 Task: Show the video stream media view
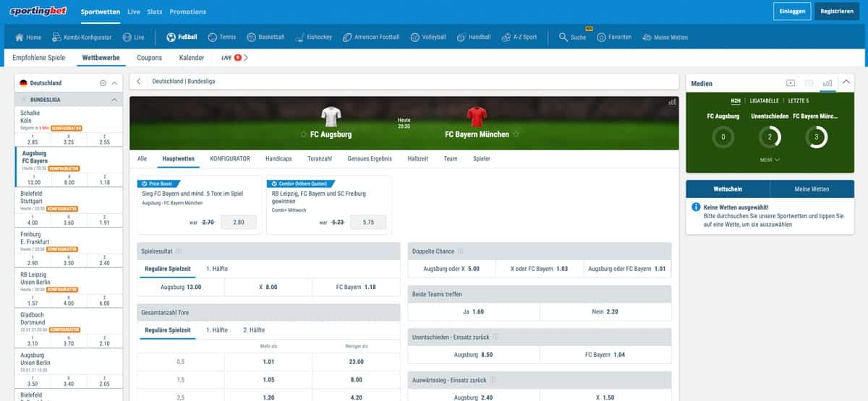pos(790,83)
